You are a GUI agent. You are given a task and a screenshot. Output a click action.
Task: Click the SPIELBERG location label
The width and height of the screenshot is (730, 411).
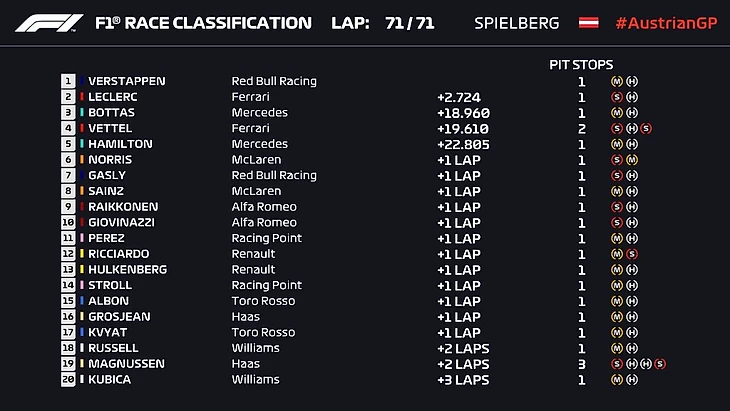tap(515, 22)
